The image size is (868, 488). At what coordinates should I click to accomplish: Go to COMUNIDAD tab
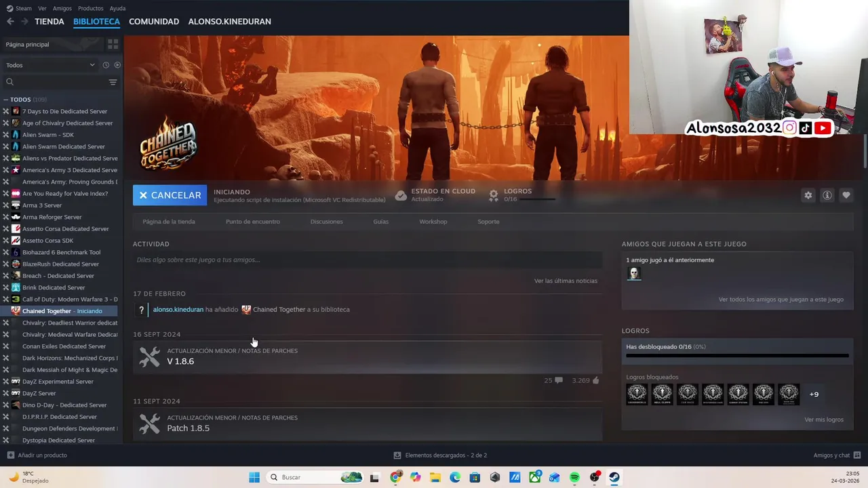(154, 22)
